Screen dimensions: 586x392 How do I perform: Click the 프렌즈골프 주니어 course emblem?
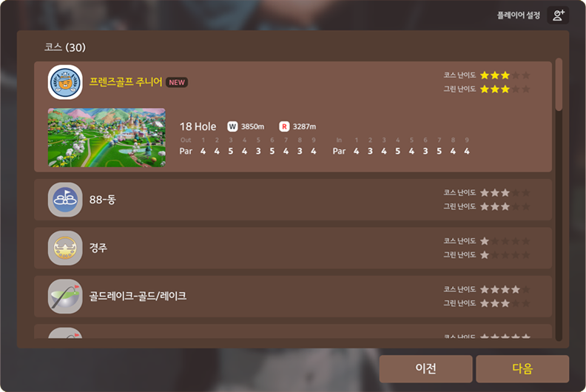pos(65,82)
